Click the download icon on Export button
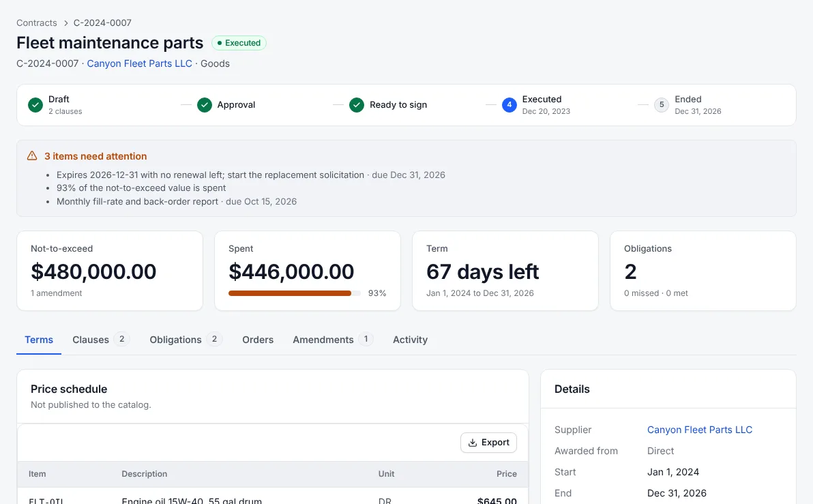Viewport: 813px width, 504px height. [x=473, y=443]
